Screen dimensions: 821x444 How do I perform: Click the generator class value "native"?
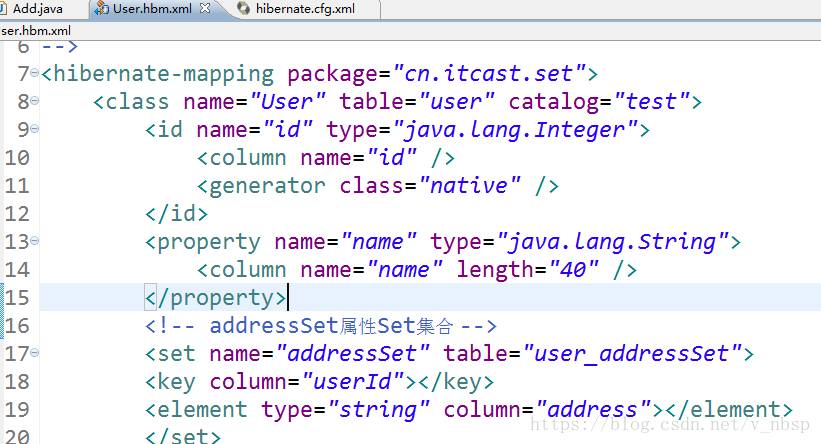coord(470,185)
